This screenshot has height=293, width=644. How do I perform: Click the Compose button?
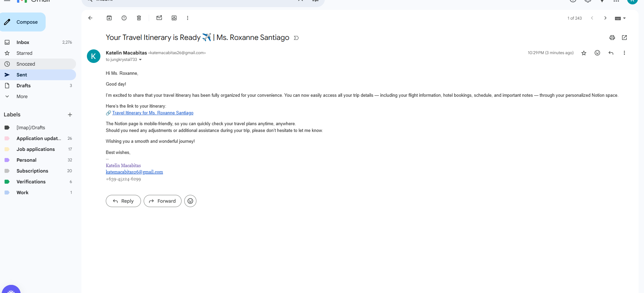[23, 22]
